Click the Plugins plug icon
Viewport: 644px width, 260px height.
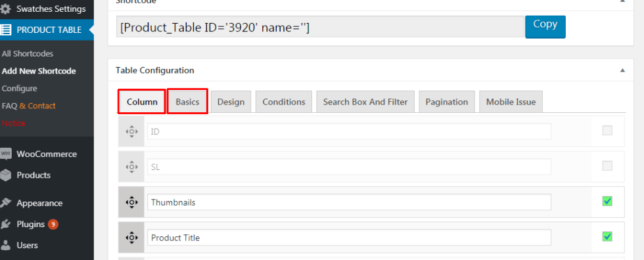point(5,225)
